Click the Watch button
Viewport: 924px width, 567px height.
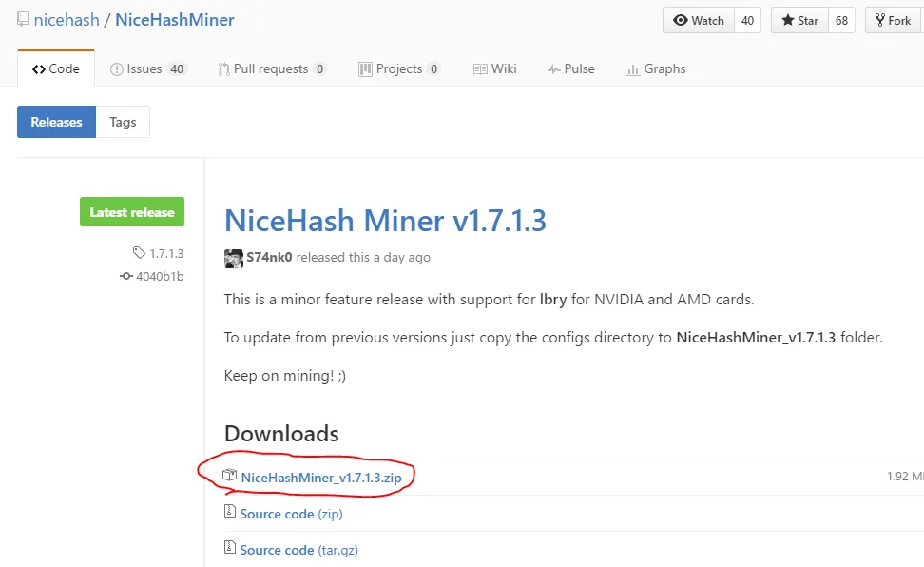click(x=699, y=21)
